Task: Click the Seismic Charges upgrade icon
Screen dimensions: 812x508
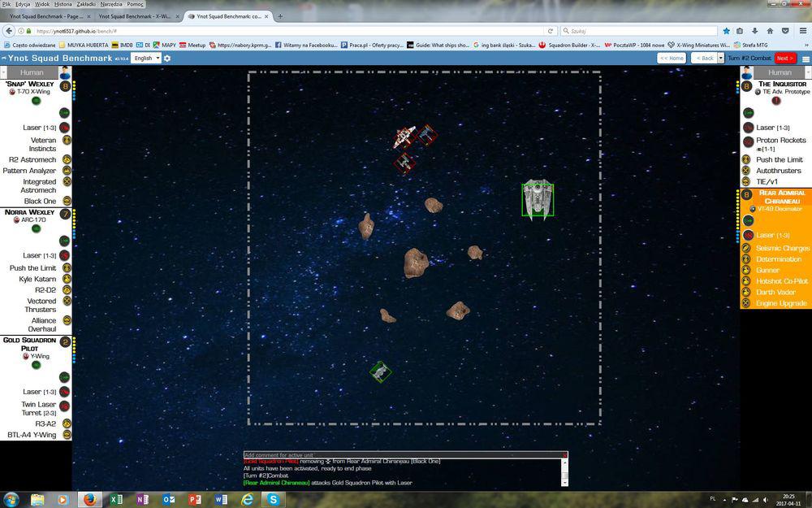Action: tap(746, 248)
